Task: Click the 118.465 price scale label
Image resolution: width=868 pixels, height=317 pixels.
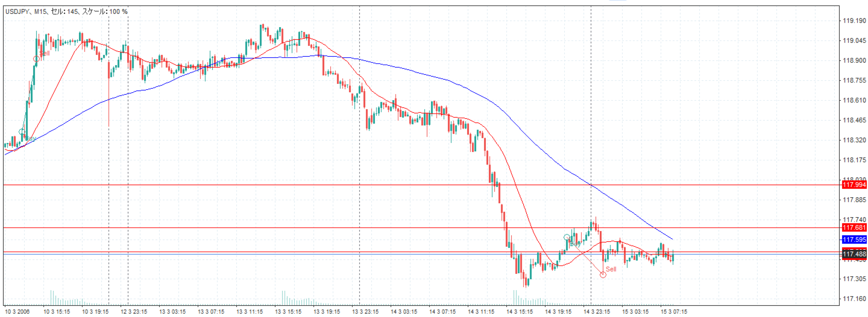Action: pyautogui.click(x=854, y=120)
